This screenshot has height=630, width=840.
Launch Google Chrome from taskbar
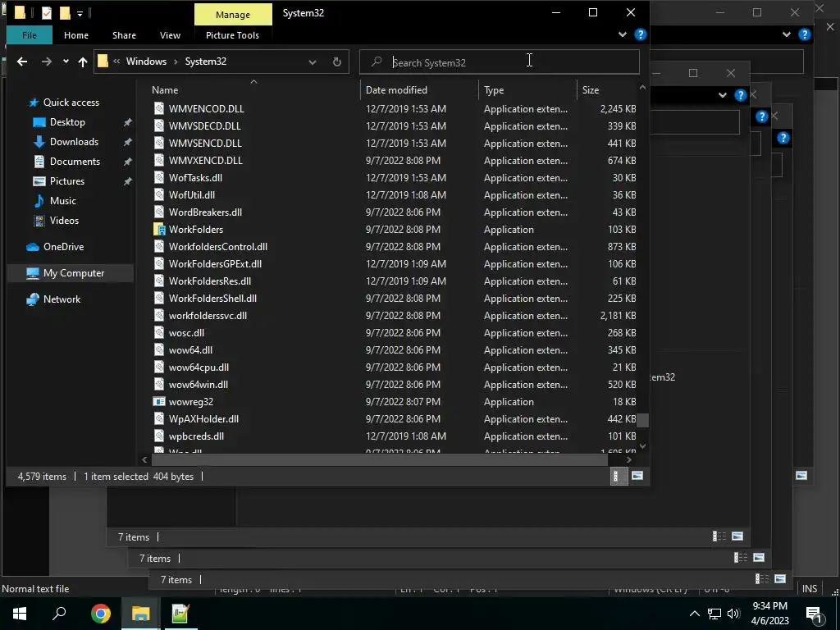pyautogui.click(x=101, y=614)
